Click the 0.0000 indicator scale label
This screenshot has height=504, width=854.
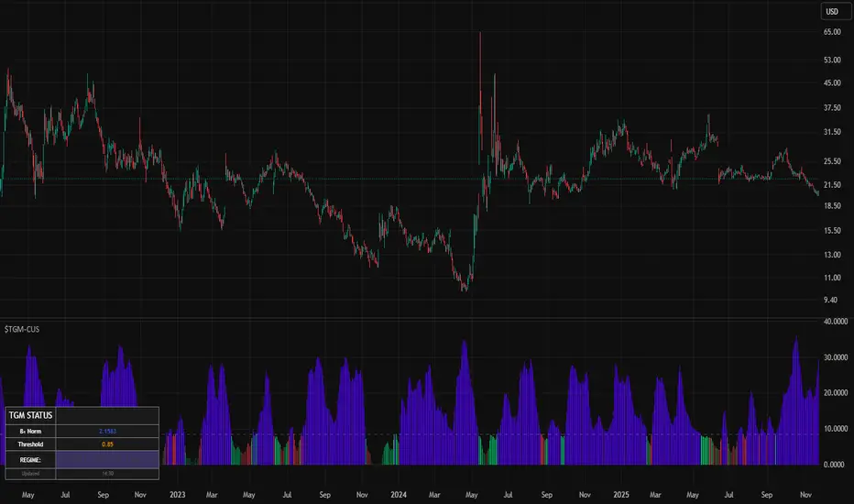834,465
